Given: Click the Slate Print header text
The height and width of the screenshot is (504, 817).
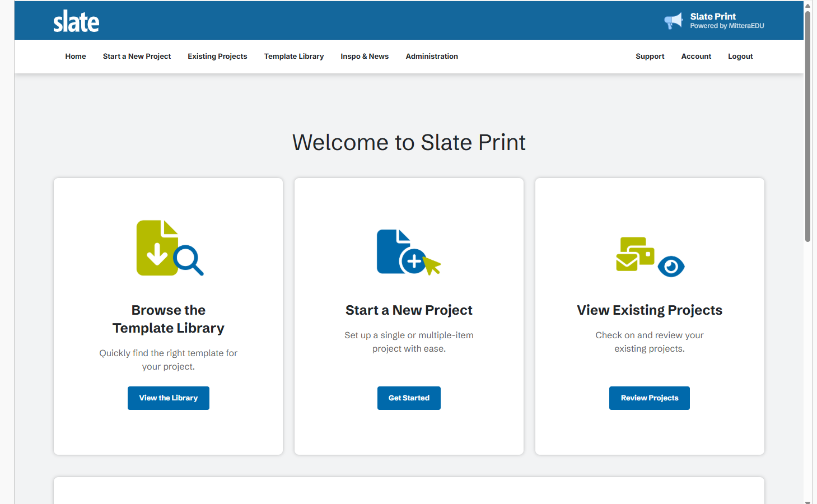Looking at the screenshot, I should (x=713, y=16).
